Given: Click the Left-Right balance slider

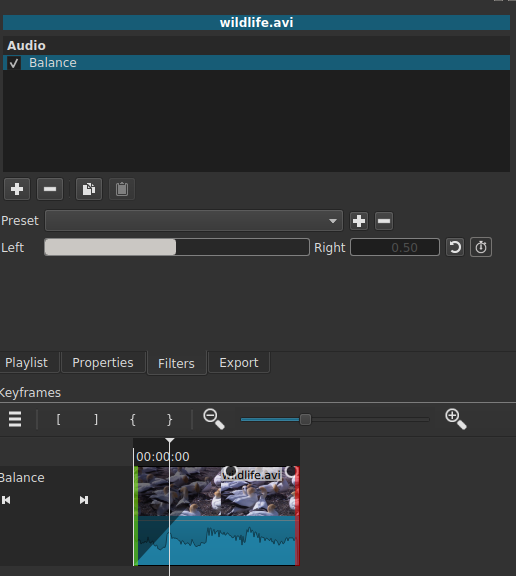Looking at the screenshot, I should coord(177,247).
